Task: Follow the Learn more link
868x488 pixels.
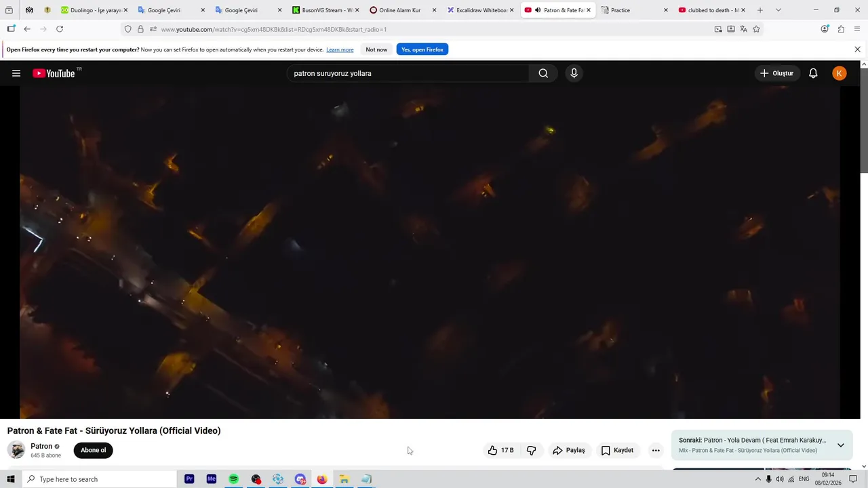Action: click(x=340, y=49)
